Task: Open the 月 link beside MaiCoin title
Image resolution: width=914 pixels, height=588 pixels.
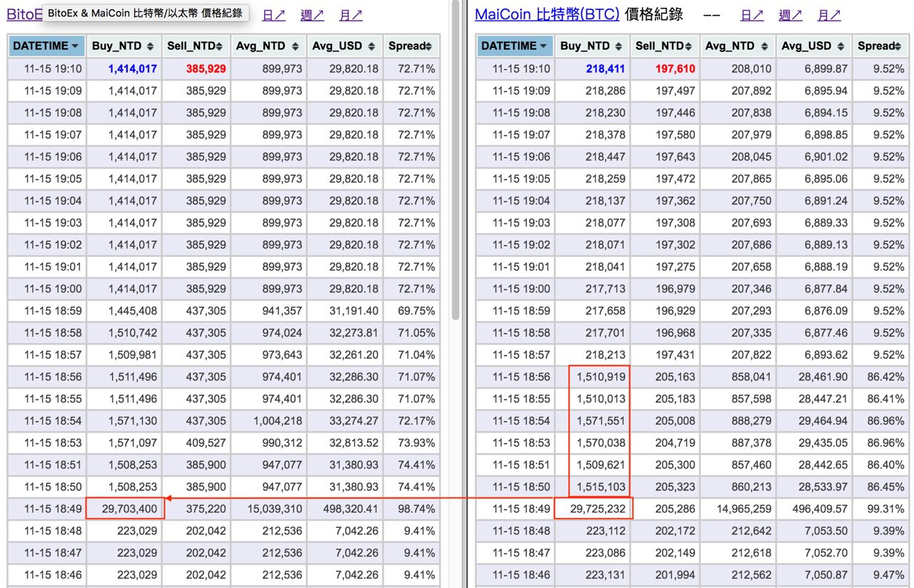Action: click(x=829, y=15)
